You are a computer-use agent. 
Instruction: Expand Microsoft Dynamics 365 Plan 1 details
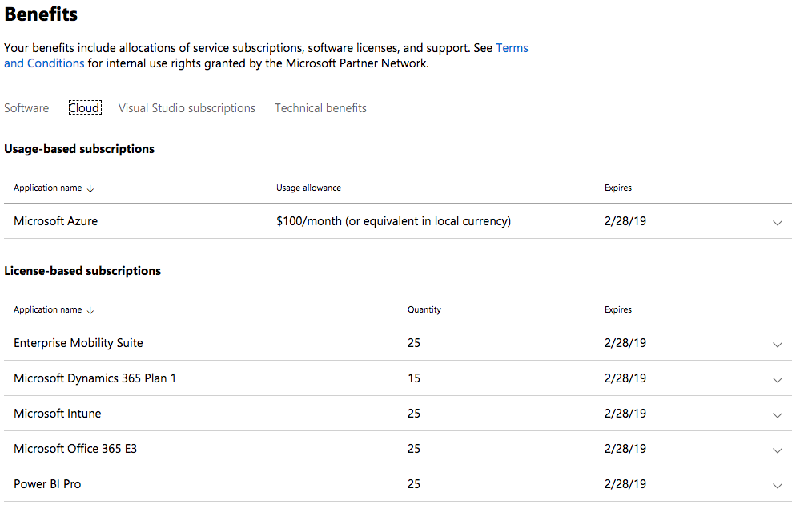(x=778, y=379)
